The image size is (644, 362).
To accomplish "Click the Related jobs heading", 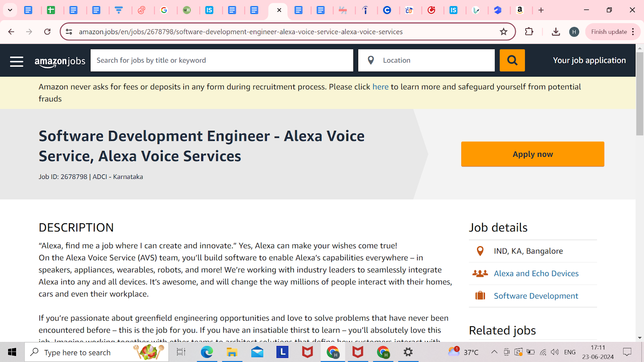I will tap(502, 331).
